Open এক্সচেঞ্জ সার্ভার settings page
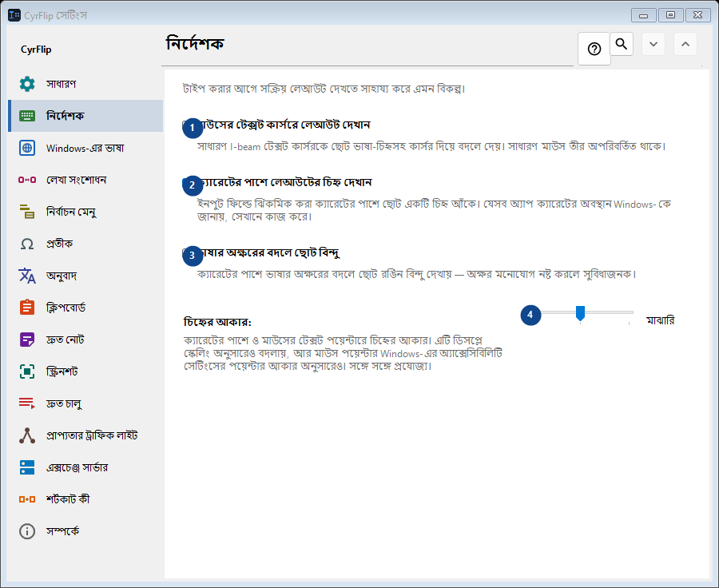719x588 pixels. tap(85, 467)
